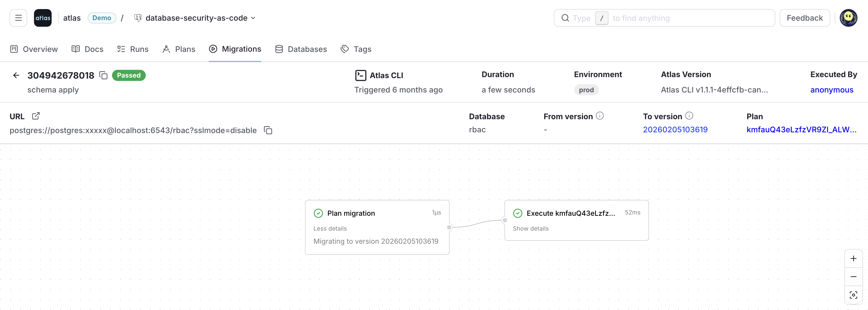Switch to the Overview tab
Image resolution: width=868 pixels, height=310 pixels.
click(34, 49)
